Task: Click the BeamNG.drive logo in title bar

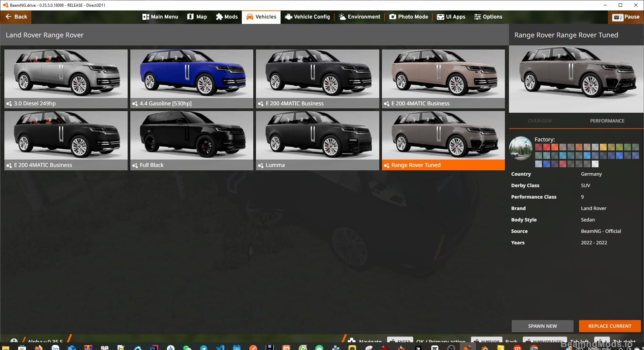Action: tap(5, 5)
